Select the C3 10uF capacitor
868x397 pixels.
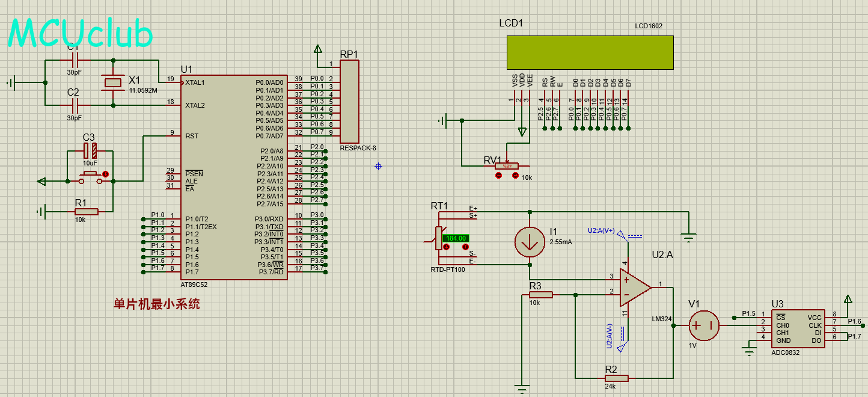[x=90, y=150]
